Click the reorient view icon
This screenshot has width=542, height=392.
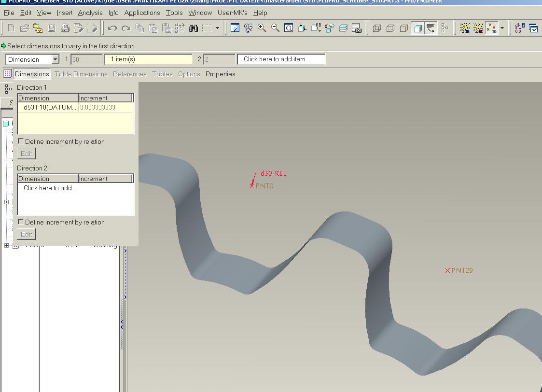coord(303,28)
